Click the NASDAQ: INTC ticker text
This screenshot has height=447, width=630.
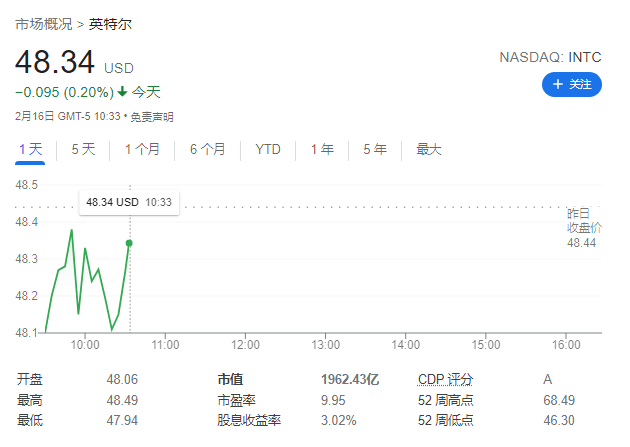550,57
